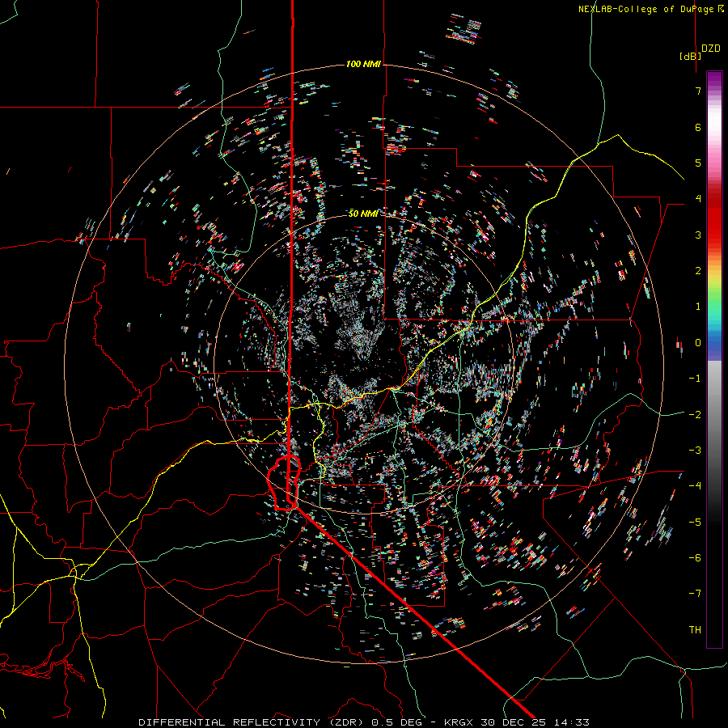728x728 pixels.
Task: Click the 5 value on the color scale
Action: [698, 163]
